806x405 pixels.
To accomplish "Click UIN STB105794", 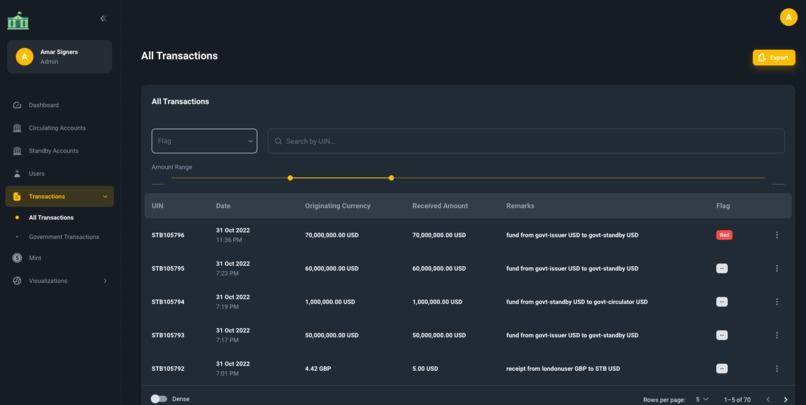I will pos(168,302).
